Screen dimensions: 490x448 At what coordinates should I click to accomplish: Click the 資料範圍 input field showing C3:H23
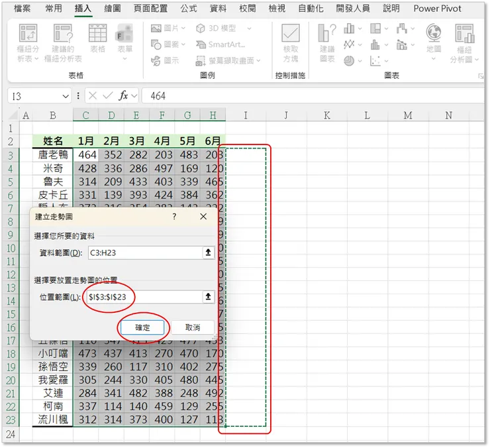[x=145, y=252]
